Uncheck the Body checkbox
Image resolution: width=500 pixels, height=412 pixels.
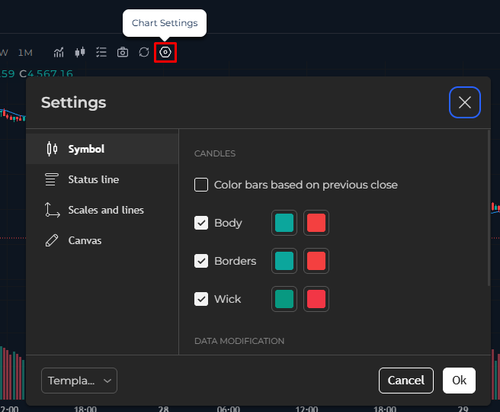[x=201, y=223]
